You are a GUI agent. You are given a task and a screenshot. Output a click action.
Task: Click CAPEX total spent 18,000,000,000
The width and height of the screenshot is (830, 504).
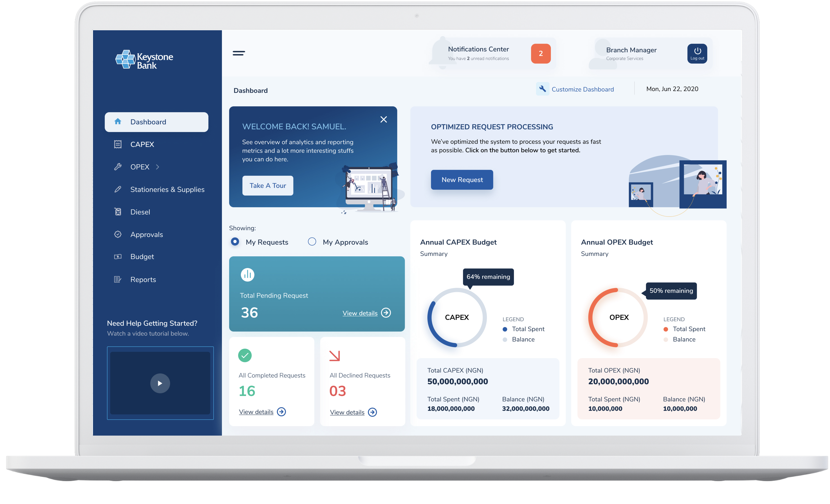(451, 408)
